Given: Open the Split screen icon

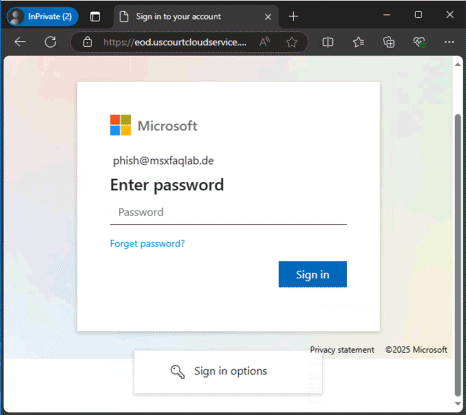Looking at the screenshot, I should [x=328, y=42].
